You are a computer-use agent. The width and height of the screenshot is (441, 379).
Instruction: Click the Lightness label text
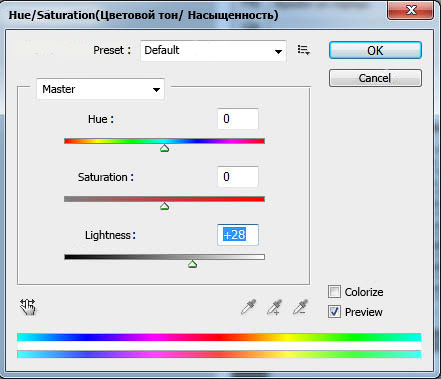point(110,235)
